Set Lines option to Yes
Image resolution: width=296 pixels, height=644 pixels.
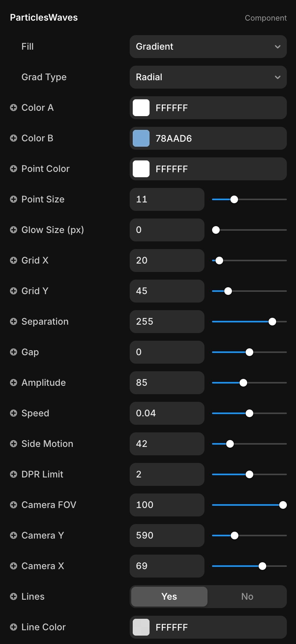coord(169,597)
